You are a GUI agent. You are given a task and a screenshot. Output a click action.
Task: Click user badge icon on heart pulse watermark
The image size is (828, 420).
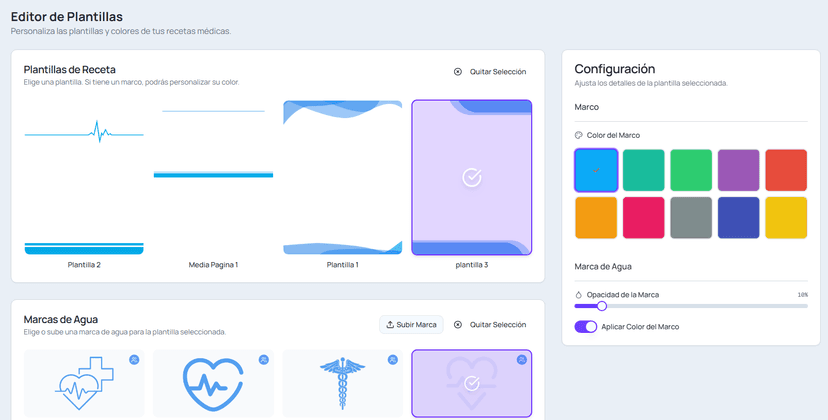[x=264, y=360]
